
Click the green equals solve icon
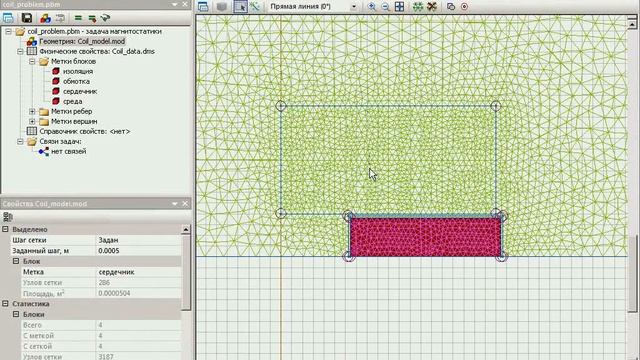pos(78,18)
